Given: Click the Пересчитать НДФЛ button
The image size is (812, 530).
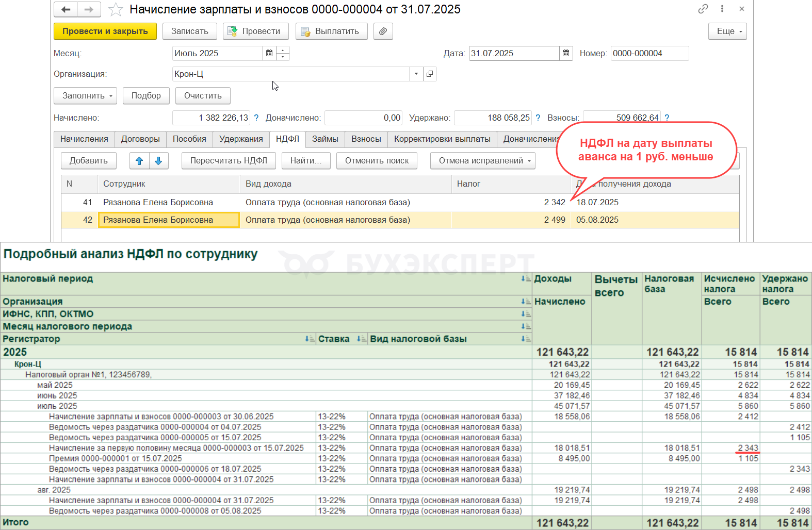Looking at the screenshot, I should pyautogui.click(x=229, y=161).
